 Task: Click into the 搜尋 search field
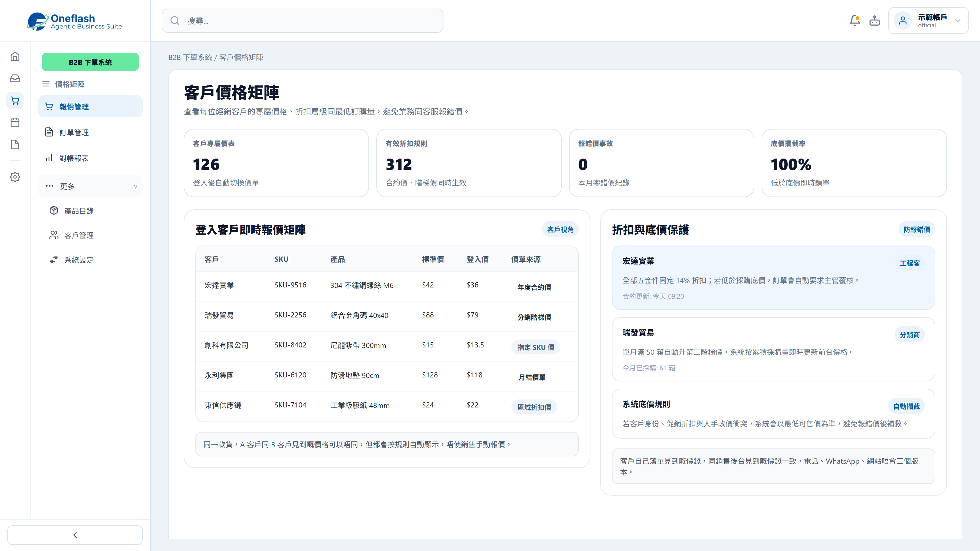303,21
